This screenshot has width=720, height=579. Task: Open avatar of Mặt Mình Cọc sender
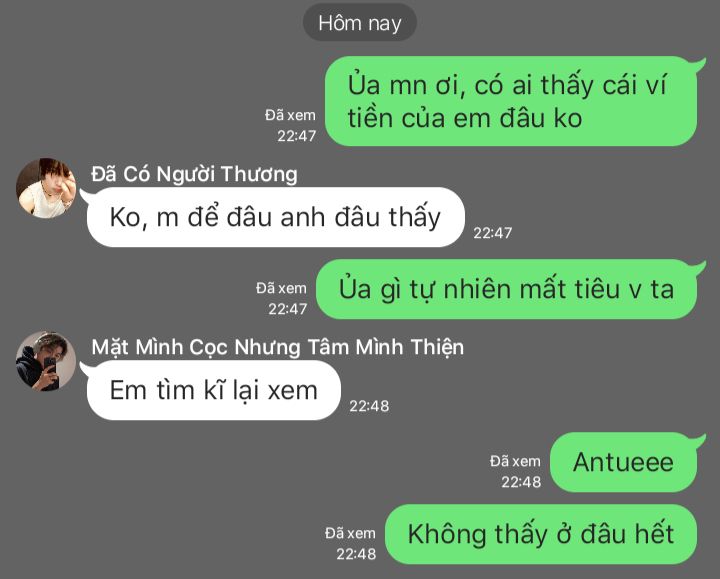point(46,361)
